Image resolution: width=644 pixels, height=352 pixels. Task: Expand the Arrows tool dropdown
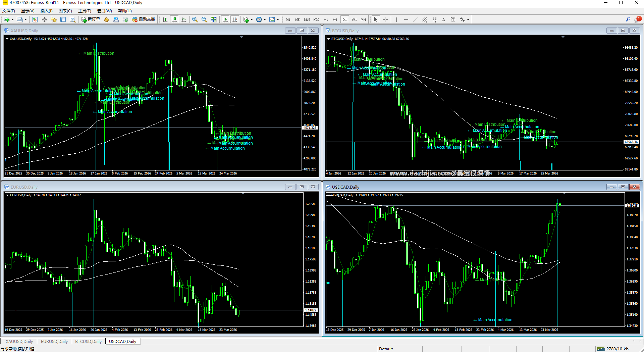pos(468,19)
